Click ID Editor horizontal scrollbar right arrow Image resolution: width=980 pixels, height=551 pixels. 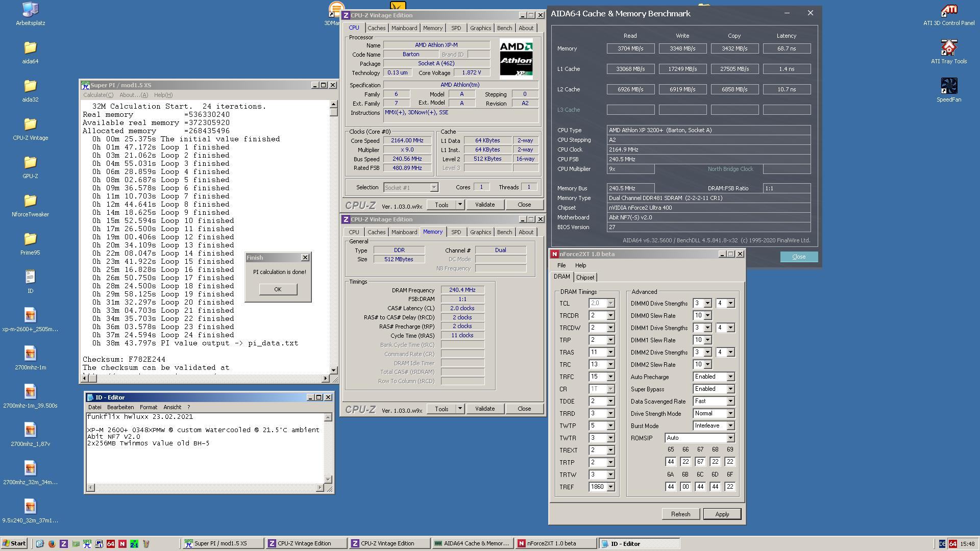[x=320, y=488]
